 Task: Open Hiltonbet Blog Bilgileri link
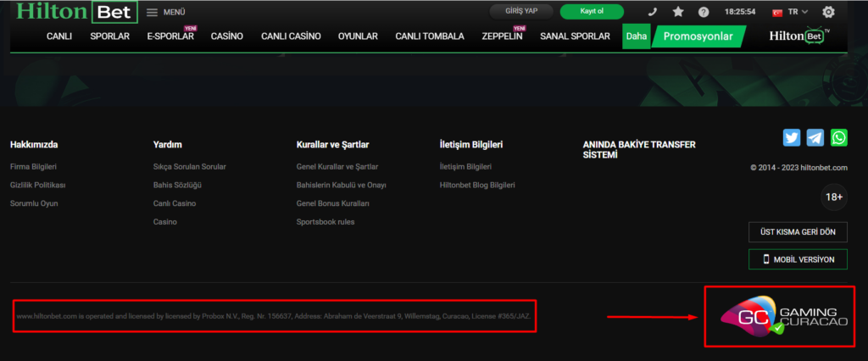pyautogui.click(x=477, y=185)
